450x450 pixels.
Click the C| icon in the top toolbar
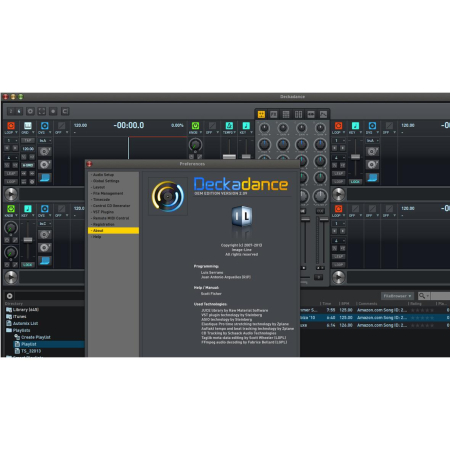(65, 111)
